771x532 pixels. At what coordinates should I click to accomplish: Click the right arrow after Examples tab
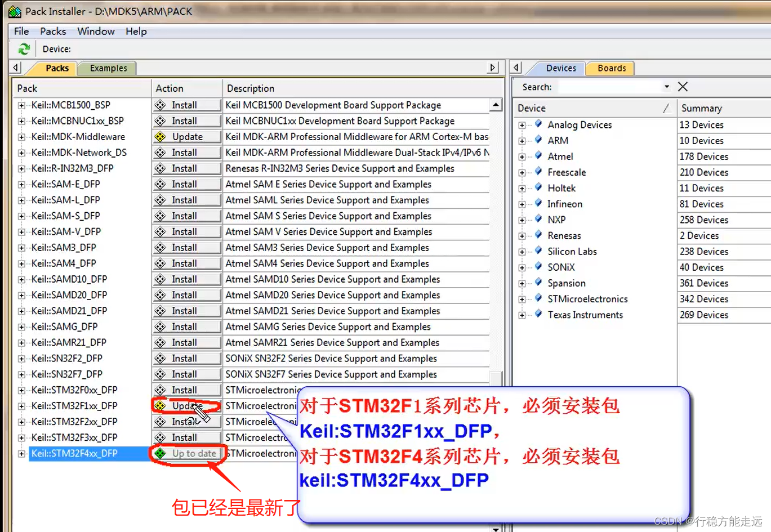click(493, 68)
